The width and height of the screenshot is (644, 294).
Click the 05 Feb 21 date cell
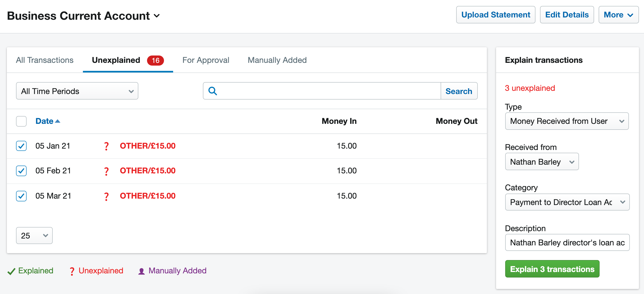53,171
